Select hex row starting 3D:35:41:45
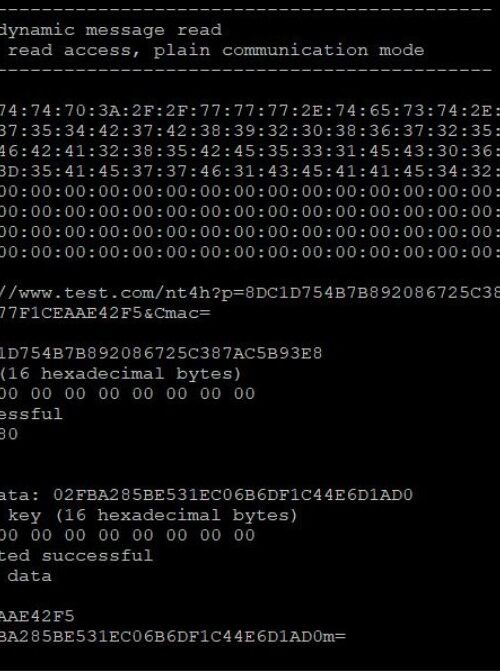 [x=250, y=171]
